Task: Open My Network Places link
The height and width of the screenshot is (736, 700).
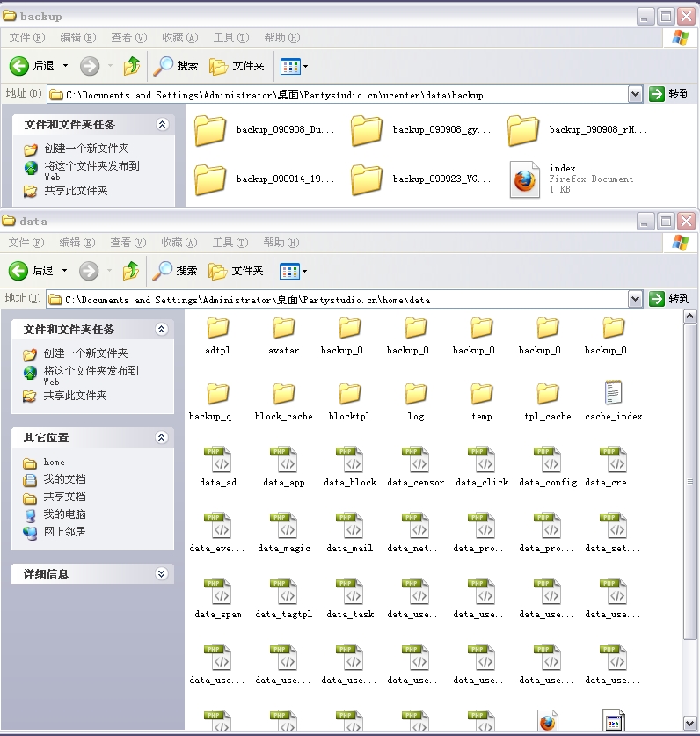Action: [x=55, y=532]
